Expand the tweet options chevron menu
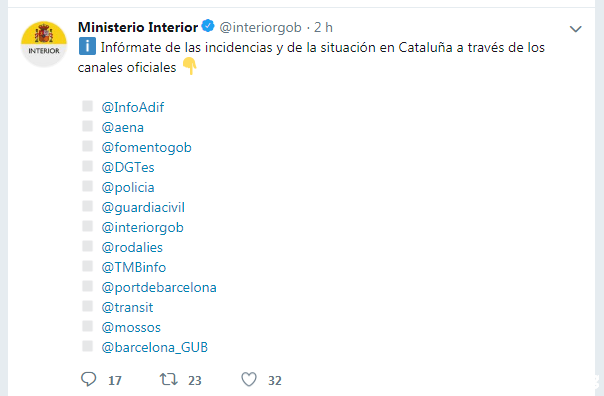Screen dimensions: 604x396 575,29
